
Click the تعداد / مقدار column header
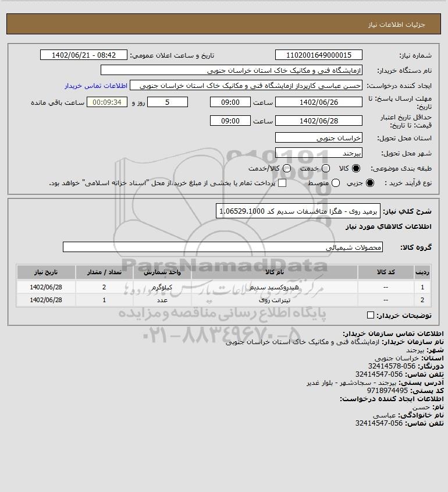(x=104, y=272)
